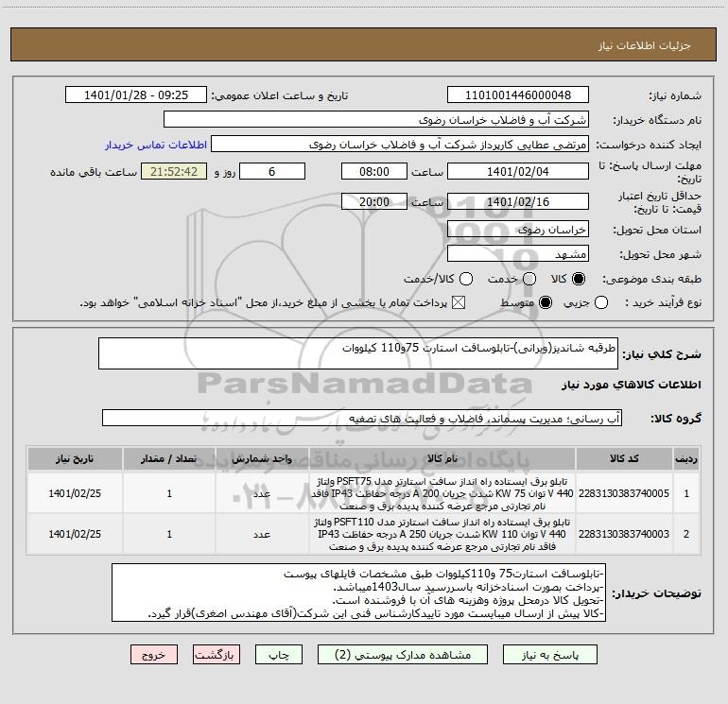
Task: Select the کالا/خدمت radio button
Action: 466,279
